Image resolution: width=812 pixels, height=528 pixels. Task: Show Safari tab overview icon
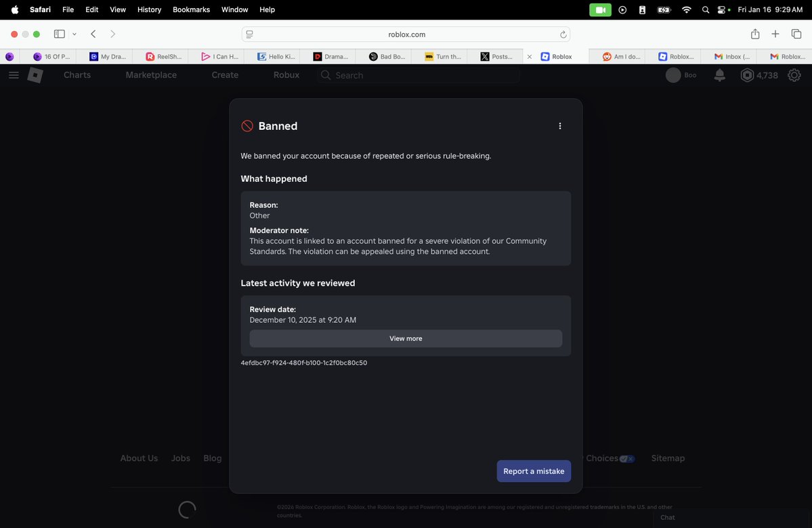click(796, 34)
